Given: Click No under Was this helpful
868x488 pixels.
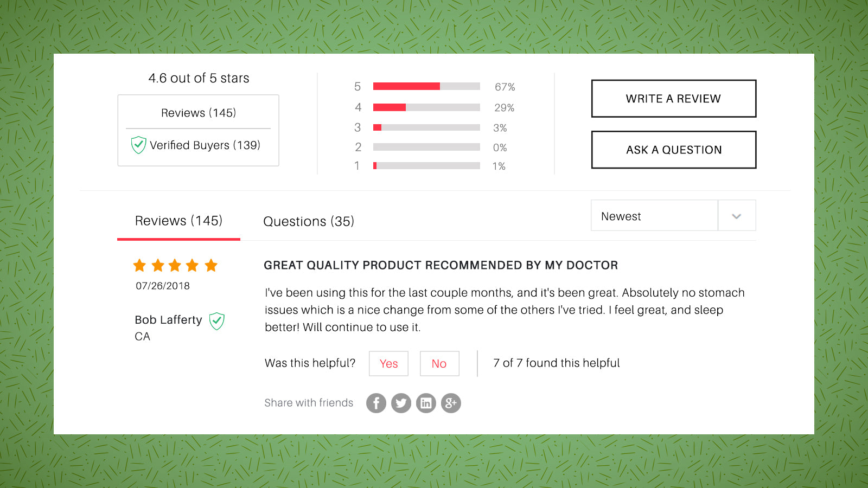Looking at the screenshot, I should (439, 363).
